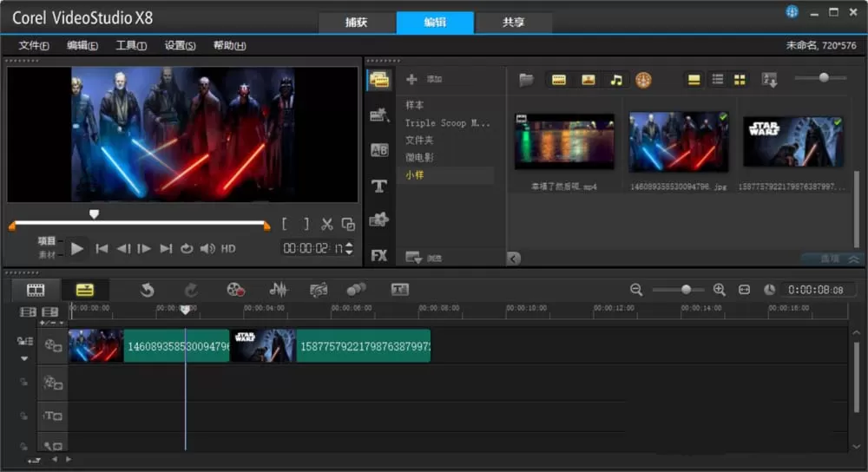Switch library to list view
The width and height of the screenshot is (868, 472).
click(718, 80)
